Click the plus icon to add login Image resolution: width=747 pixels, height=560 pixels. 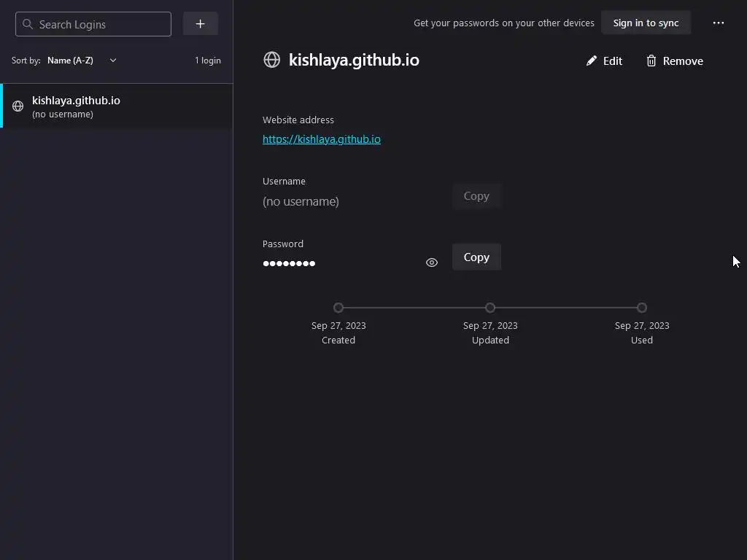pyautogui.click(x=200, y=24)
